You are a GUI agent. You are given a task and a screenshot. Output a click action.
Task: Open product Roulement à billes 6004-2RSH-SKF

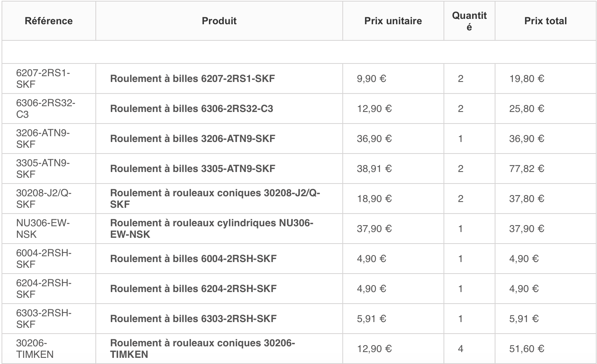(x=193, y=259)
